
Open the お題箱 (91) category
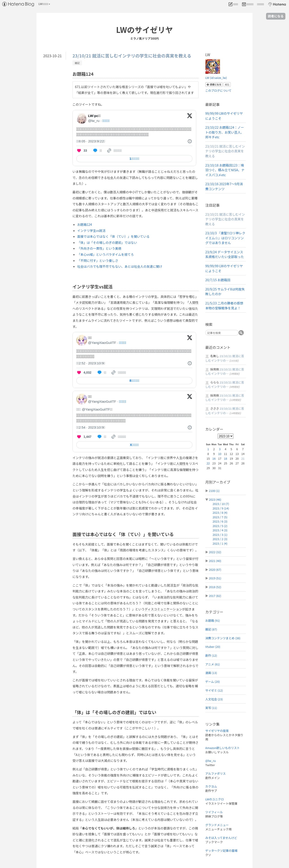point(213,621)
